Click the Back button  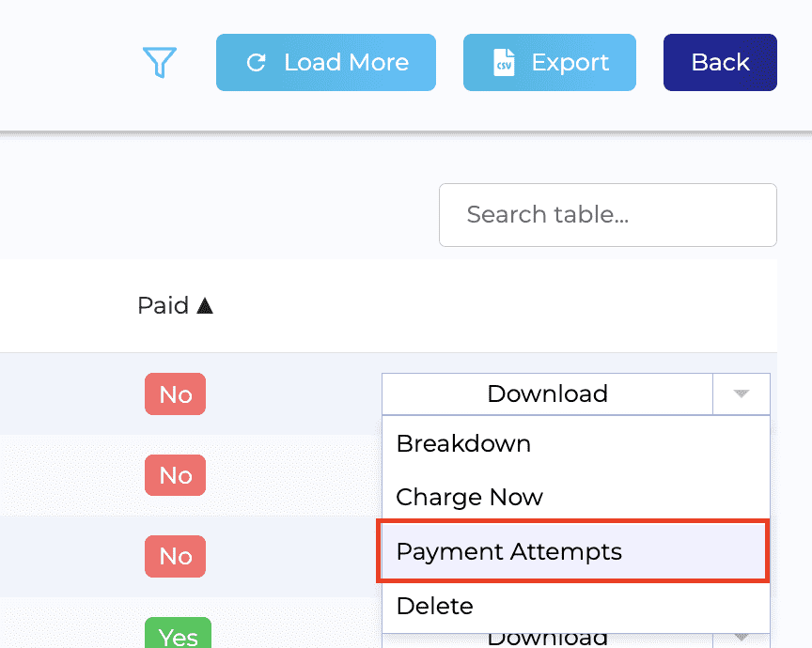coord(720,62)
